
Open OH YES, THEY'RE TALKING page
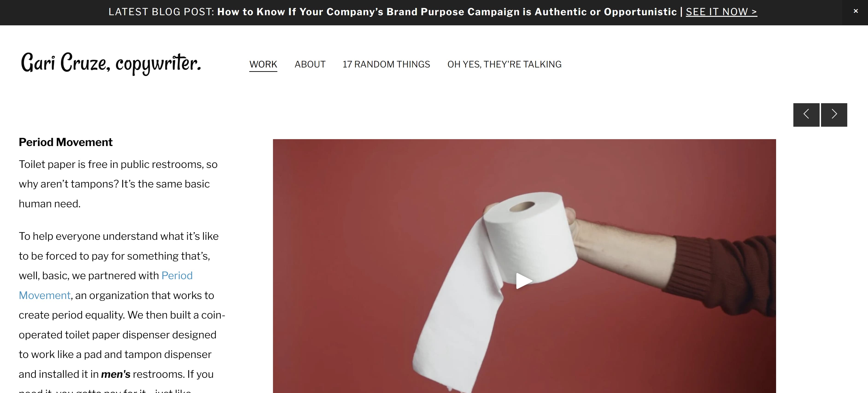(504, 64)
